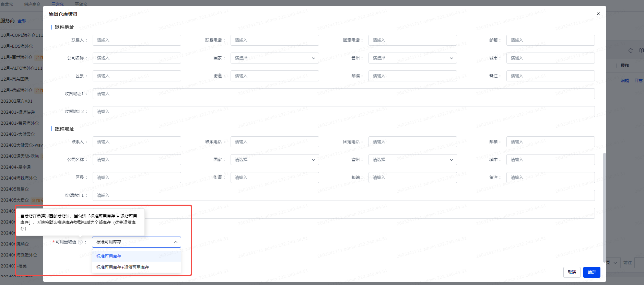Switch to the 平台仓 tab

[x=81, y=4]
